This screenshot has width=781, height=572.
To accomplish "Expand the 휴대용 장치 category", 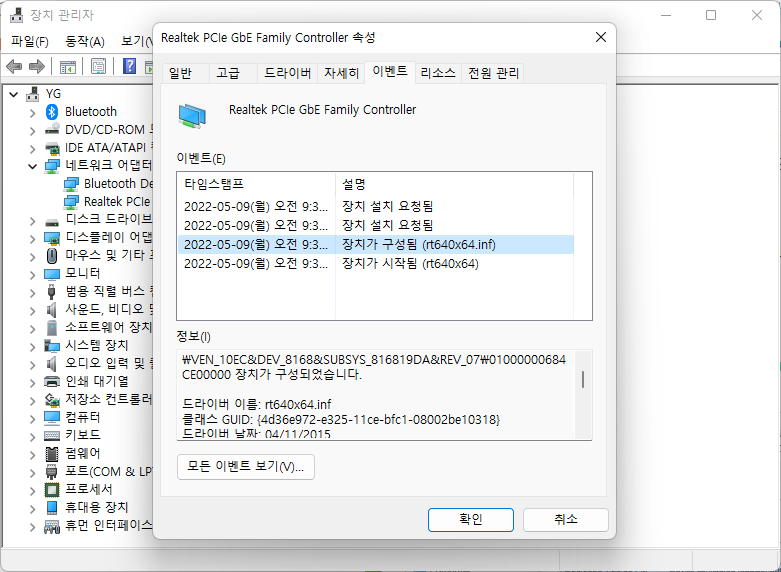I will pos(32,509).
